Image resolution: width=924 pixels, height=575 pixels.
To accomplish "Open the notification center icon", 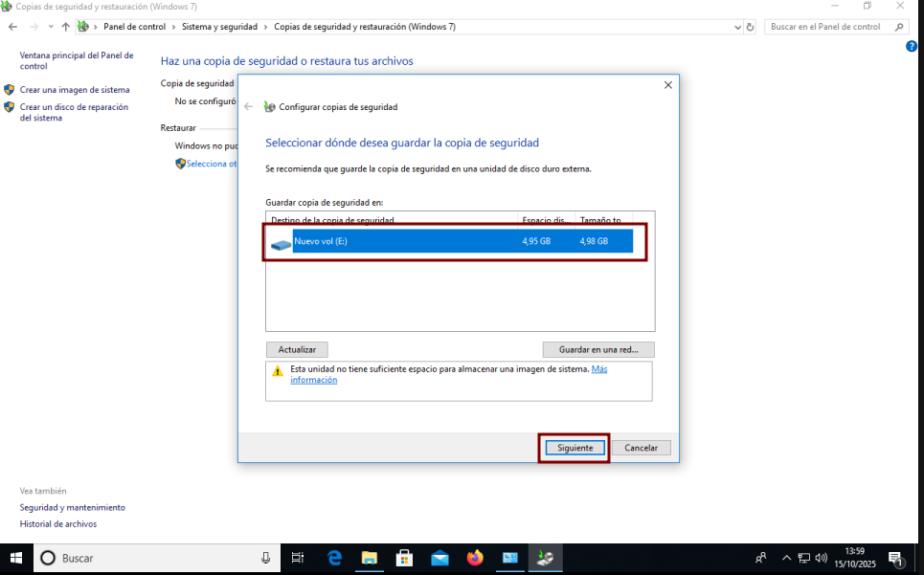I will (896, 558).
